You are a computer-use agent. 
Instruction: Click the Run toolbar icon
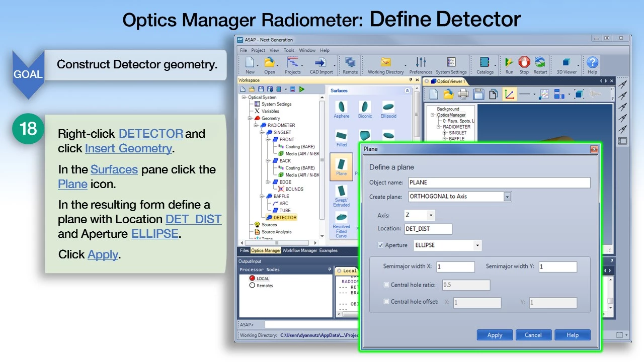coord(509,63)
